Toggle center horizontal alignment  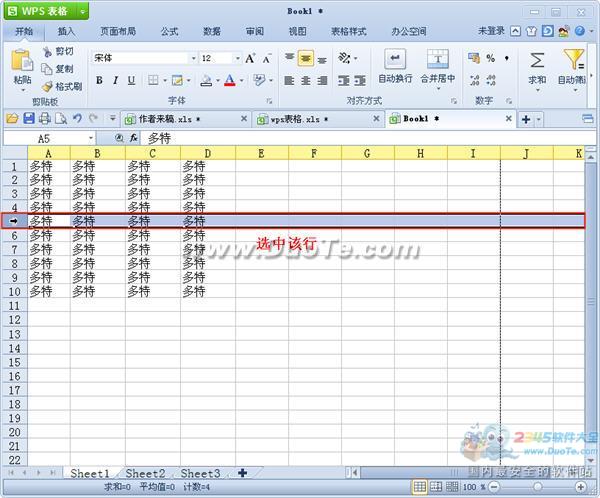(306, 80)
